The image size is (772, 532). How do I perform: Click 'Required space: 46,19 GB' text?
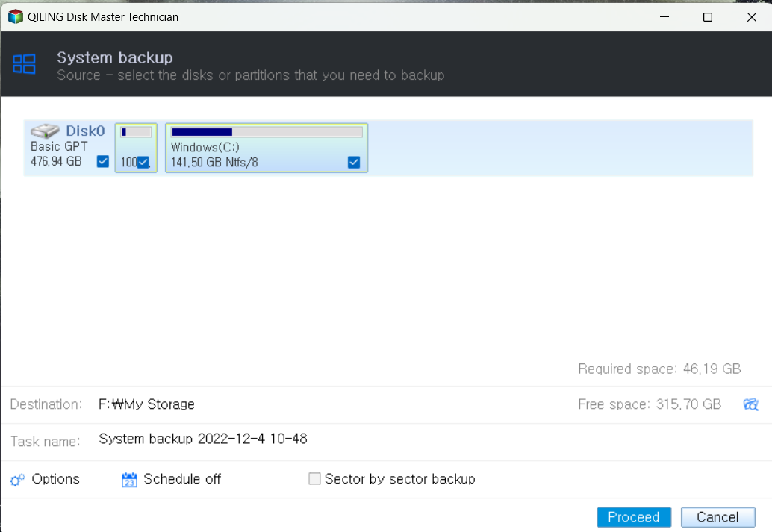tap(659, 369)
